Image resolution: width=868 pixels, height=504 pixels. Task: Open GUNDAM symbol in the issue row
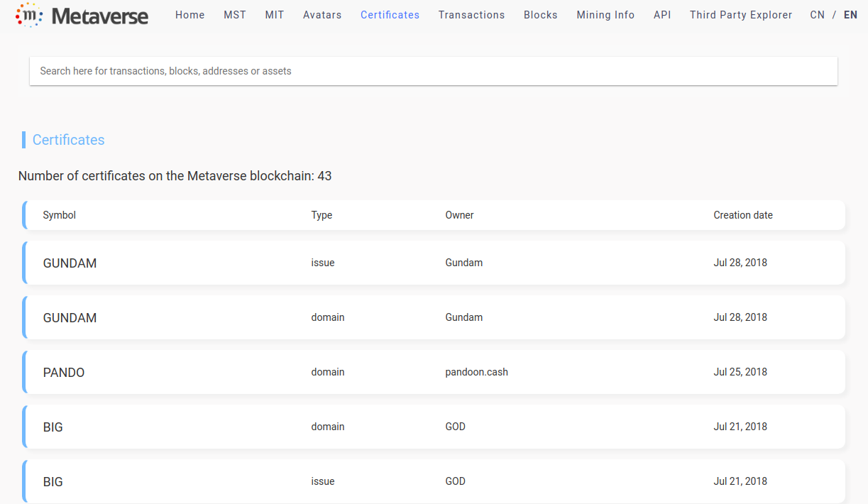point(70,263)
